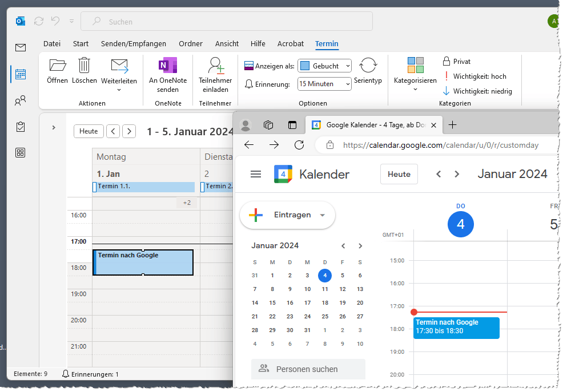Image resolution: width=563 pixels, height=392 pixels.
Task: Click the Outlook send/receive sync icon
Action: (x=39, y=22)
